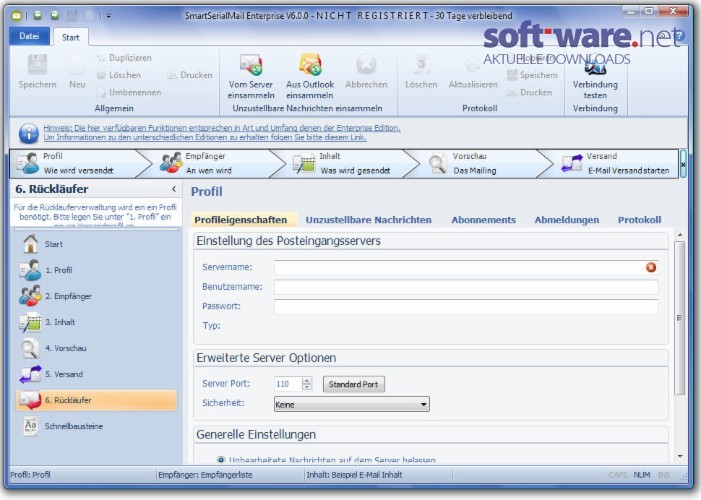701x500 pixels.
Task: Open the Sicherheit dropdown
Action: click(x=351, y=404)
